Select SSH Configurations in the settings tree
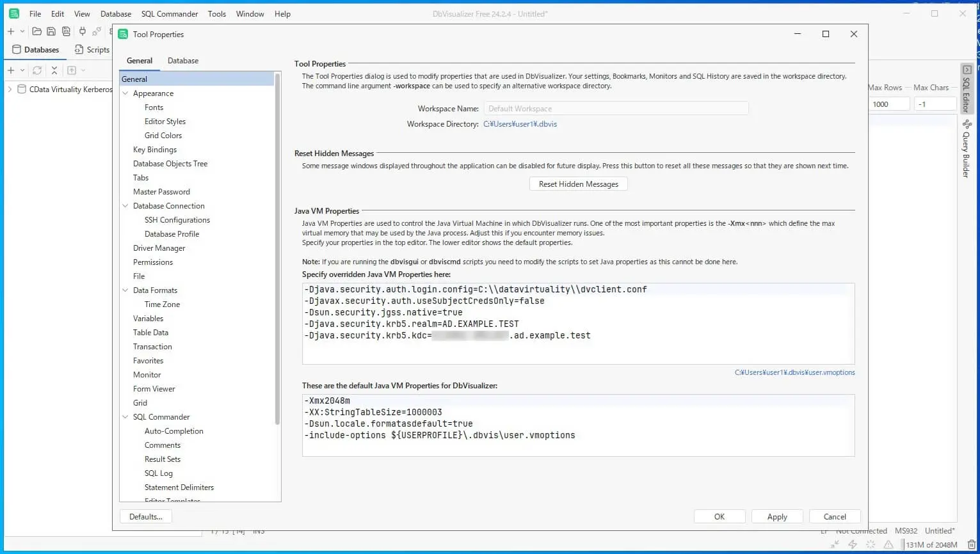Viewport: 980px width, 554px height. pyautogui.click(x=177, y=220)
